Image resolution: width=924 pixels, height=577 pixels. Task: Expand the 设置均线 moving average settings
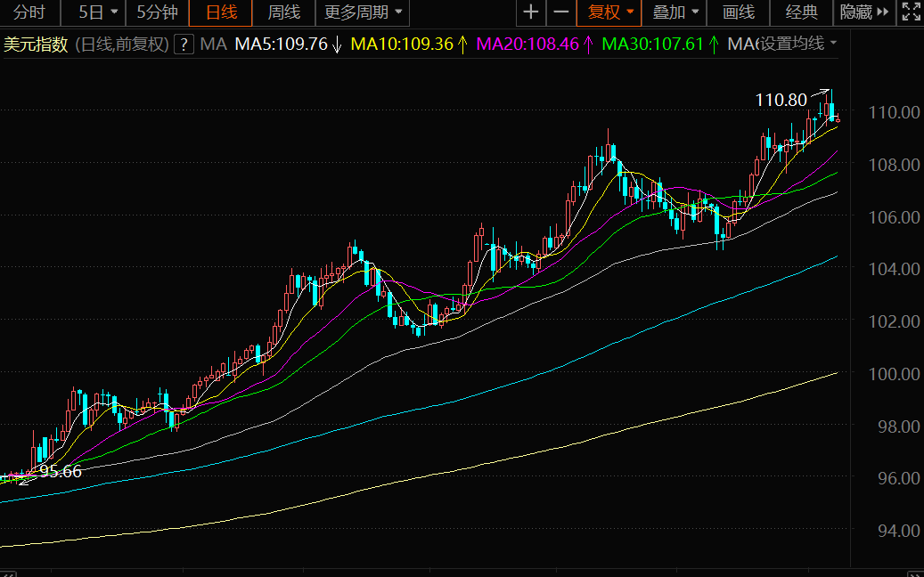pyautogui.click(x=797, y=44)
